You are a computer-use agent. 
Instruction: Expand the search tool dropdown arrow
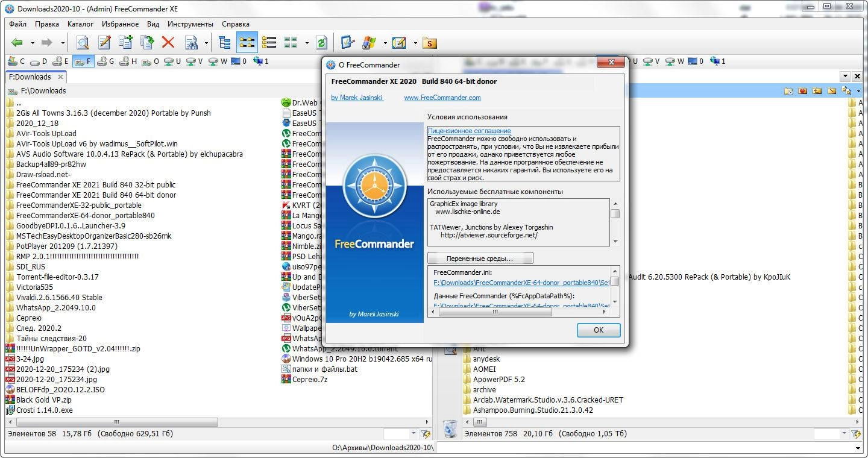[x=206, y=43]
